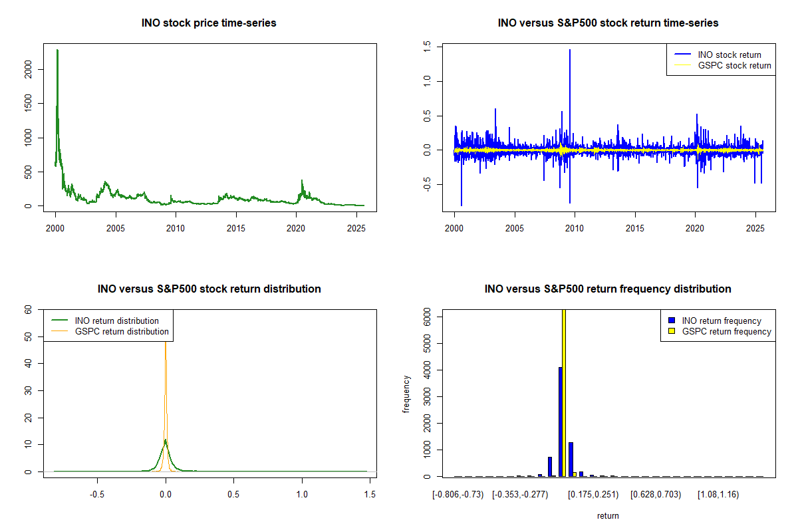Click the 'INO stock price time-series' chart title

(209, 23)
